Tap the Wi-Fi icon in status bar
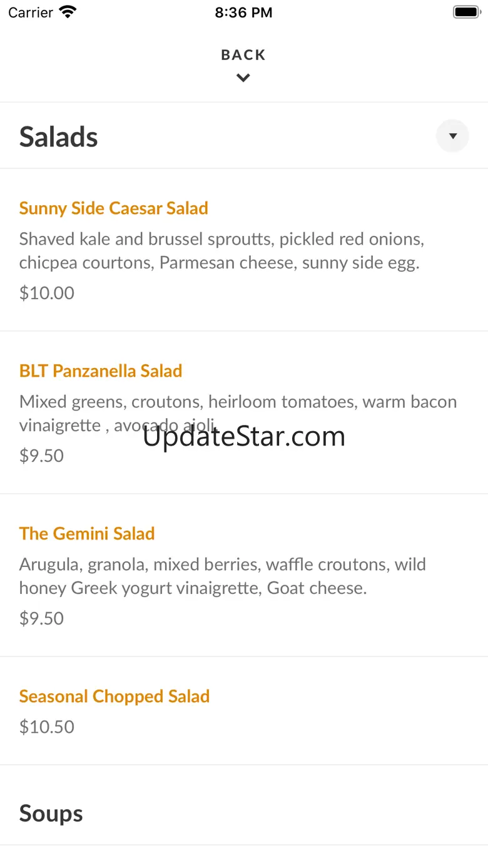 [68, 13]
